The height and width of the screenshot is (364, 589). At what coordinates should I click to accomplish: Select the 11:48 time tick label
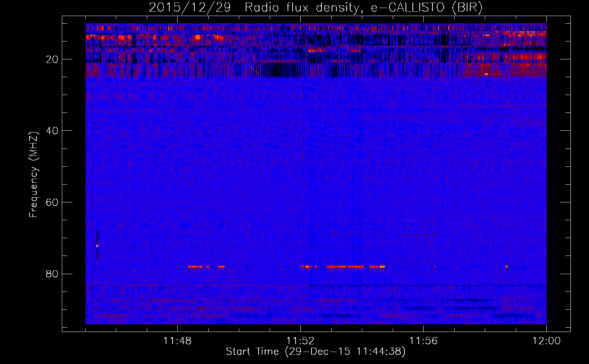[177, 341]
